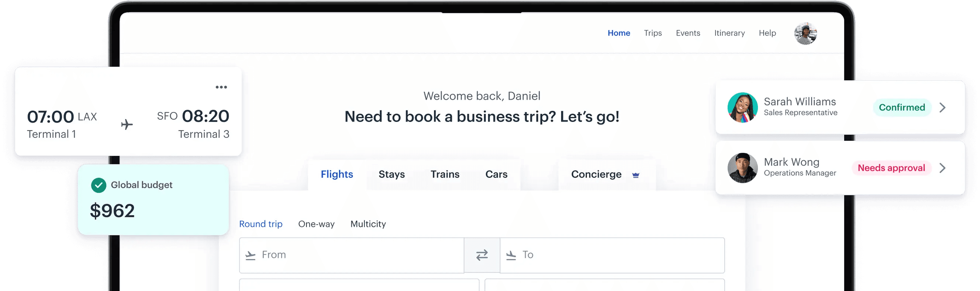Click the From airport input field

[x=352, y=255]
